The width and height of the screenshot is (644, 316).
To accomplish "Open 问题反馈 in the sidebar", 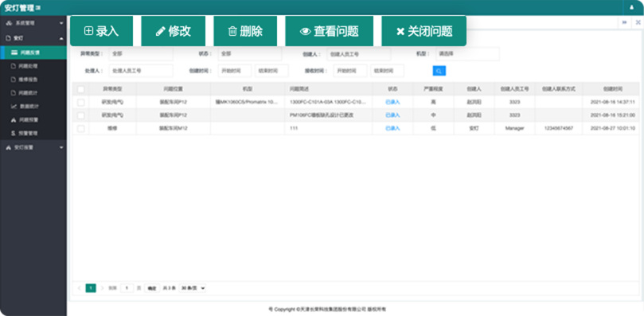I will pos(33,53).
